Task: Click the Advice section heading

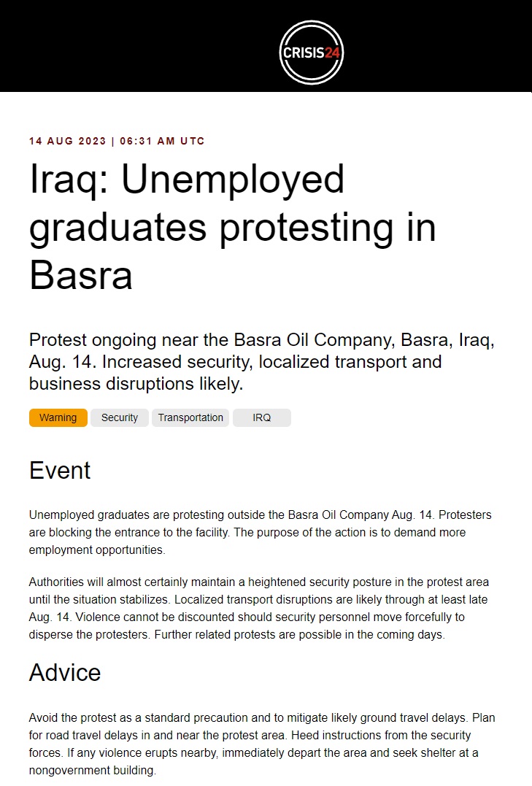Action: 65,672
